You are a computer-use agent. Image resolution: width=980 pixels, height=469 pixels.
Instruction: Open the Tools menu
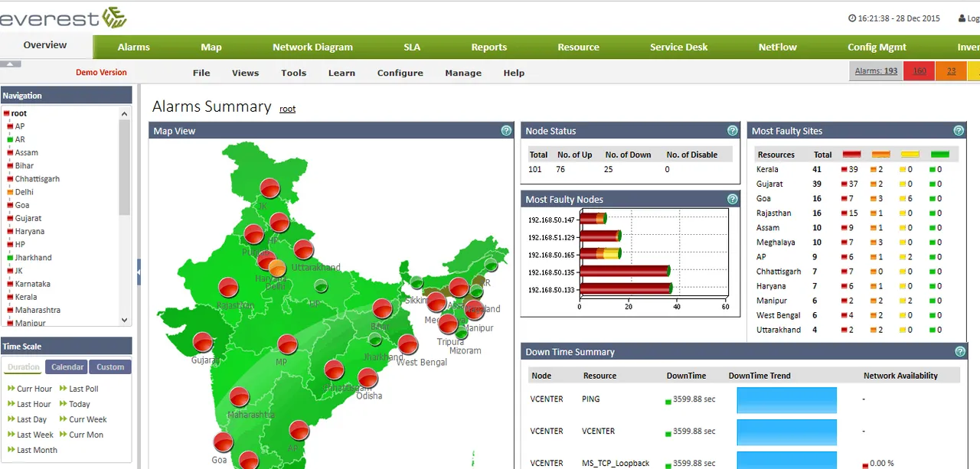tap(293, 73)
